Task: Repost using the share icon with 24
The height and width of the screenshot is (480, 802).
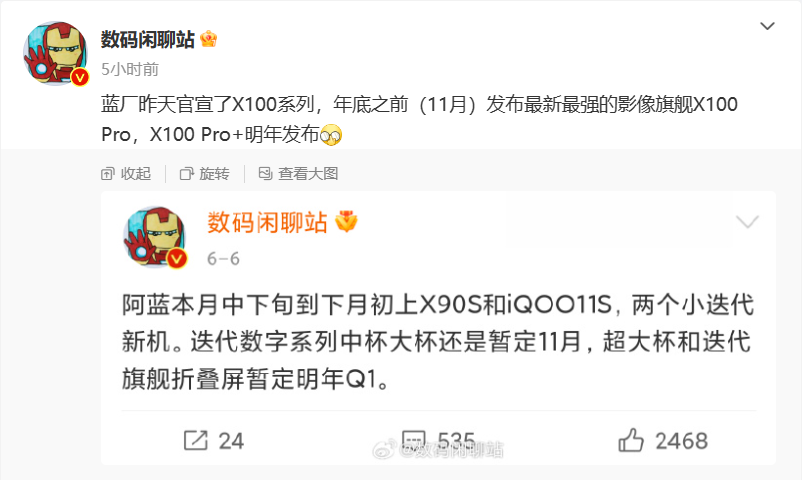Action: tap(213, 441)
